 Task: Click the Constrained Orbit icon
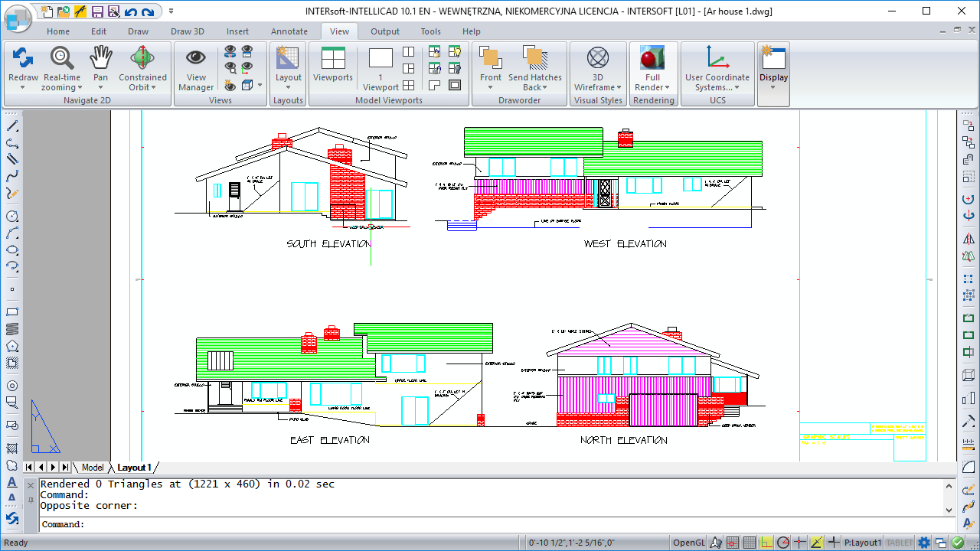142,58
